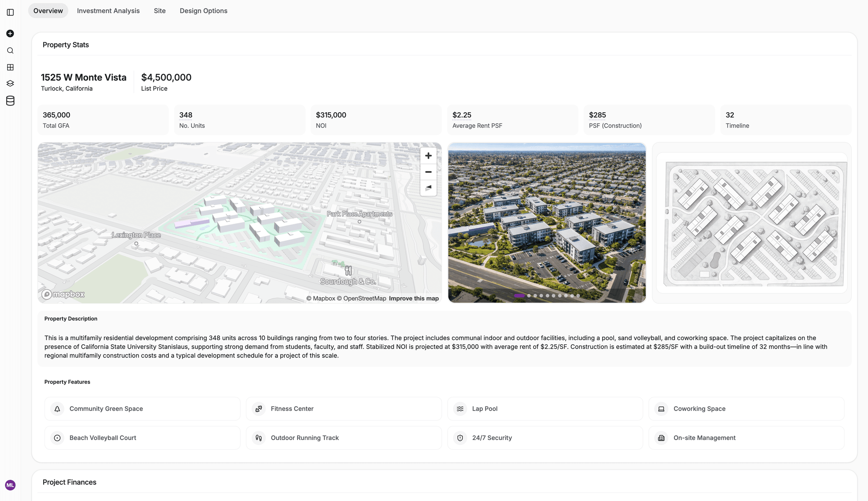The image size is (868, 501).
Task: Click the $2.25 Average Rent PSF value
Action: [462, 115]
